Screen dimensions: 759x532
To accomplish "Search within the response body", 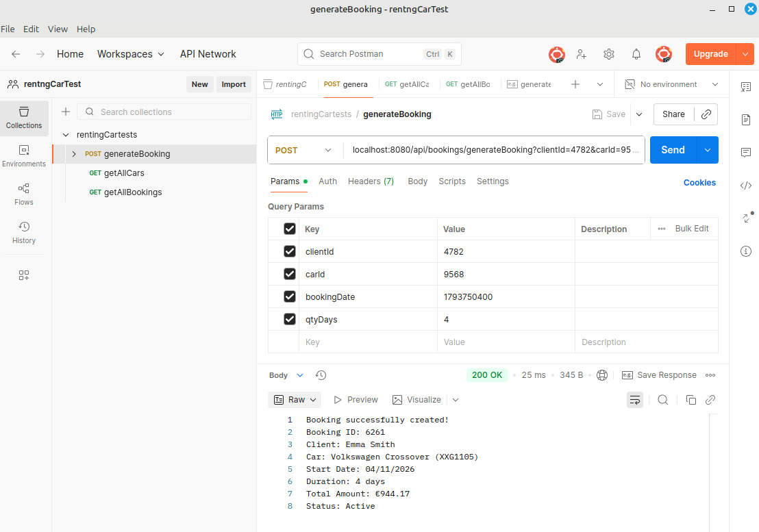I will click(x=663, y=400).
